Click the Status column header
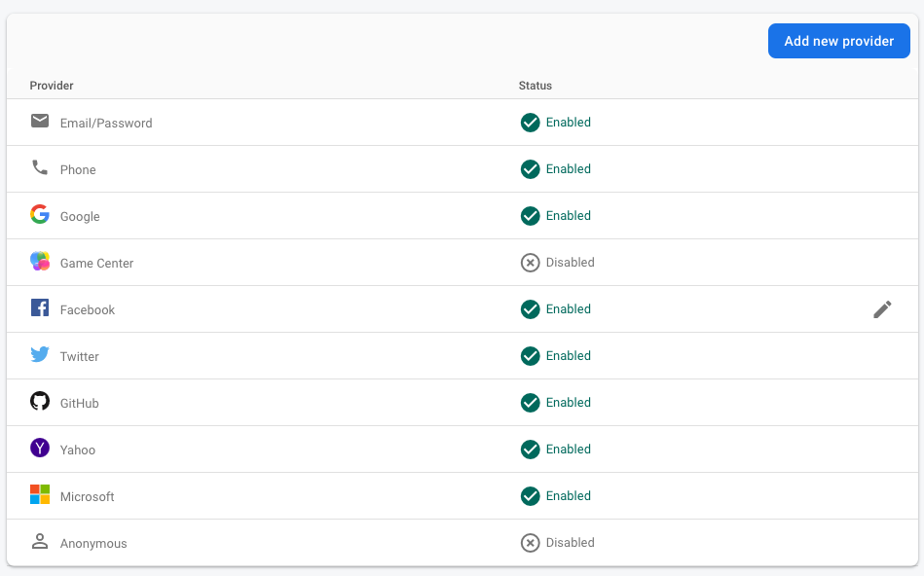 (x=536, y=86)
